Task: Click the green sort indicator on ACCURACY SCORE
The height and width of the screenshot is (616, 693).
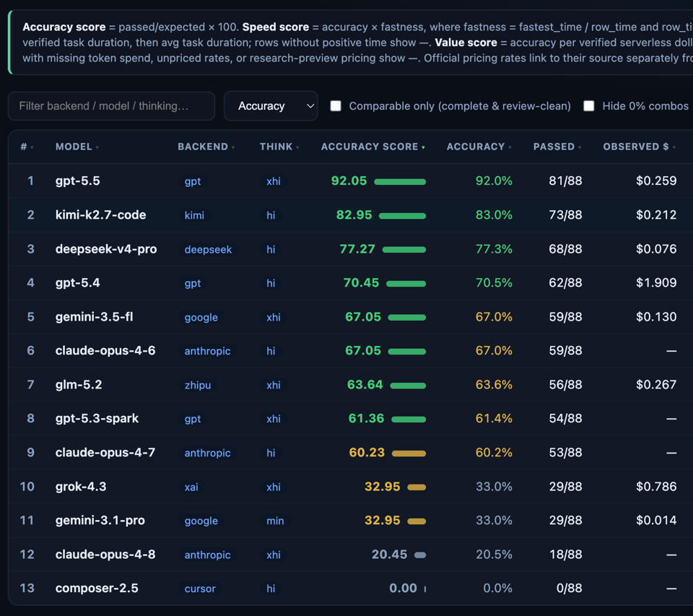Action: pyautogui.click(x=423, y=147)
